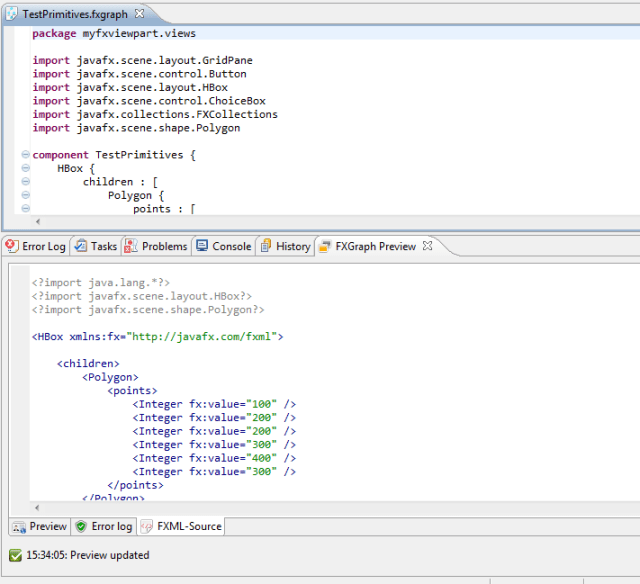
Task: Click left arrow of FXML source scrollbar
Action: 39,507
